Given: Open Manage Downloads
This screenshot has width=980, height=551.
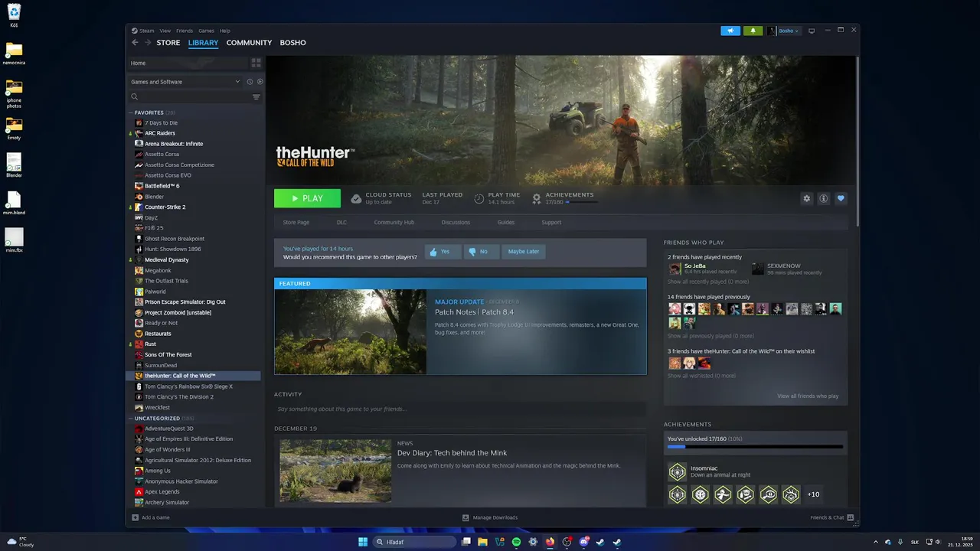Looking at the screenshot, I should 490,517.
